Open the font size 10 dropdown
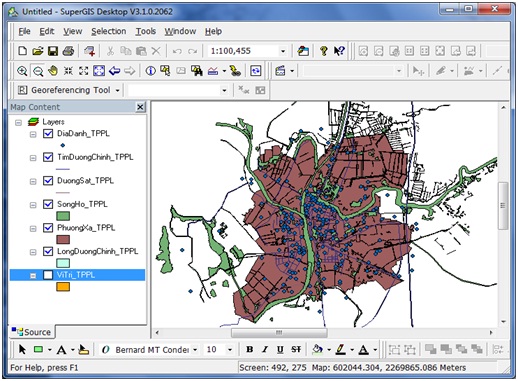 (230, 350)
